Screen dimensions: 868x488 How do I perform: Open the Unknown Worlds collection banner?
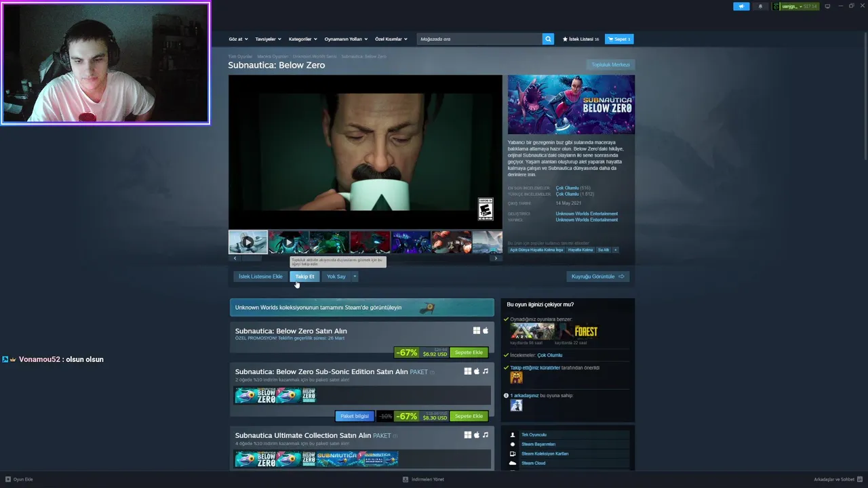click(362, 308)
